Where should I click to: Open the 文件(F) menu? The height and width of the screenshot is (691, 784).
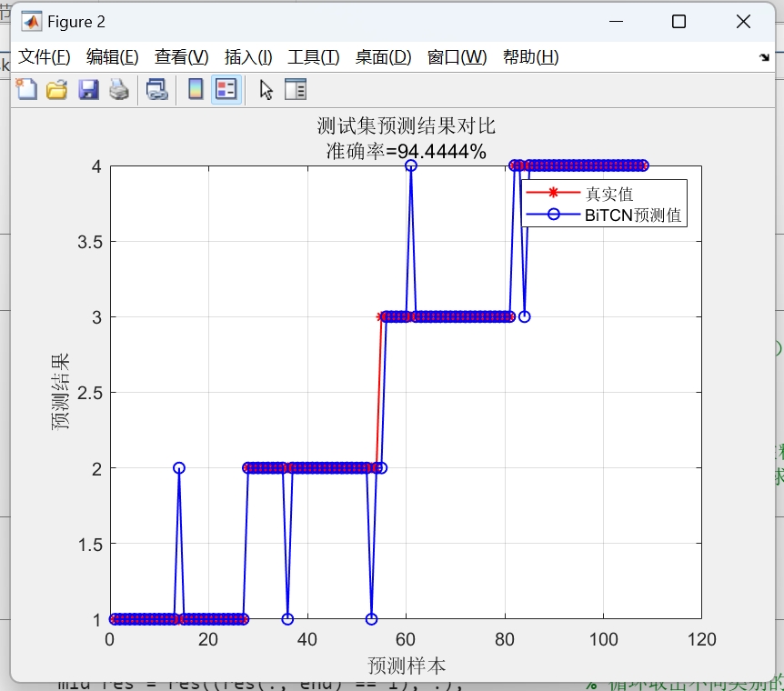pos(45,56)
